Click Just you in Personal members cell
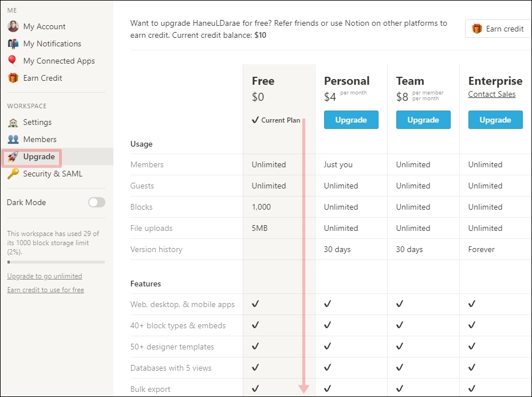 point(338,165)
